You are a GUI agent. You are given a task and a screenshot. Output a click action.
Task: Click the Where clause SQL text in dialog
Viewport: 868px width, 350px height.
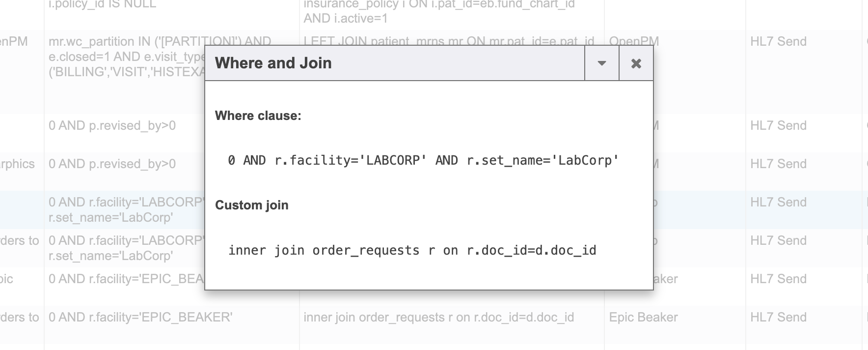pyautogui.click(x=423, y=161)
